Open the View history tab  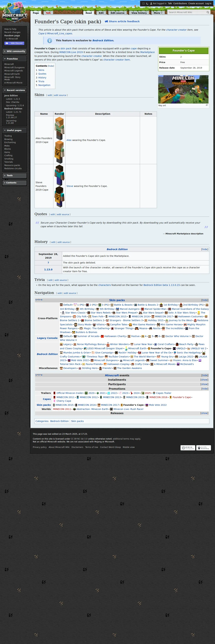click(x=139, y=13)
